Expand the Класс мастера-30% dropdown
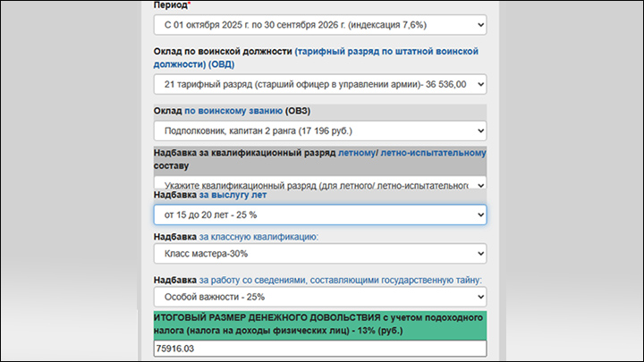This screenshot has width=644, height=362. tap(319, 254)
